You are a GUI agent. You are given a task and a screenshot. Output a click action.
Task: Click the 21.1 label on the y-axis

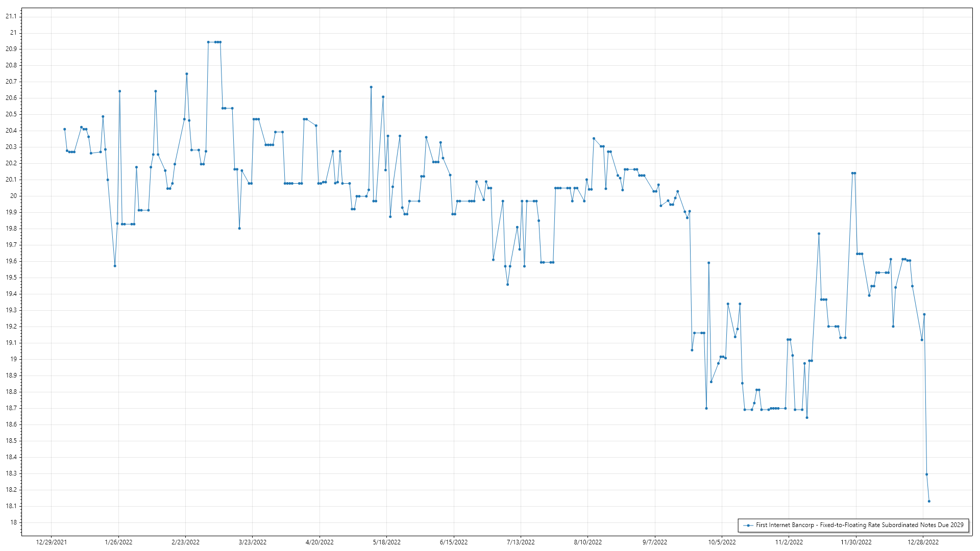[11, 16]
